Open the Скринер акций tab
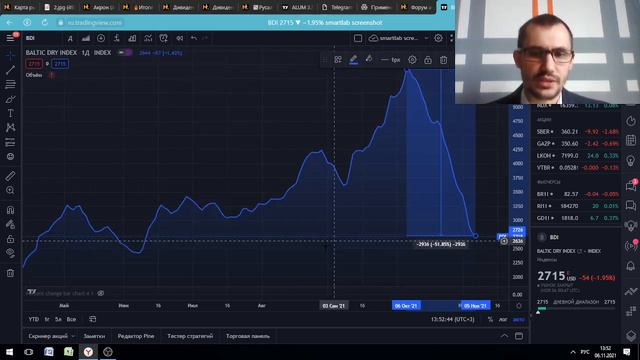The image size is (640, 360). click(x=48, y=336)
